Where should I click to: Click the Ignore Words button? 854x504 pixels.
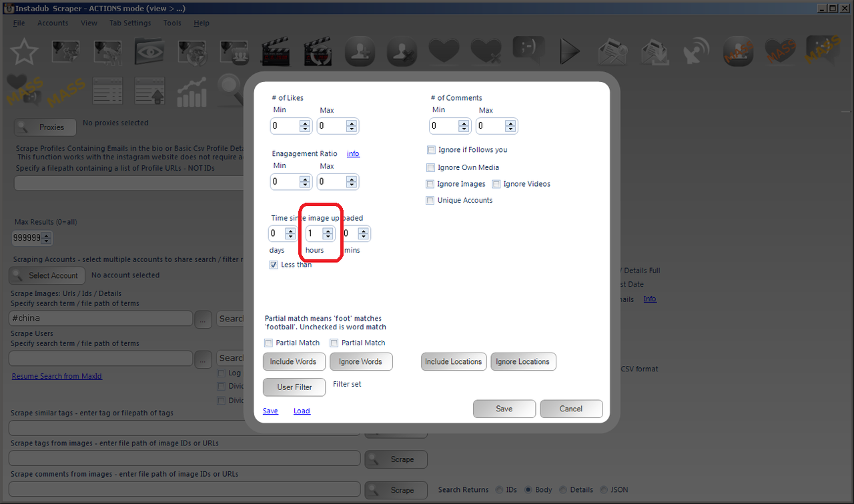pos(361,362)
